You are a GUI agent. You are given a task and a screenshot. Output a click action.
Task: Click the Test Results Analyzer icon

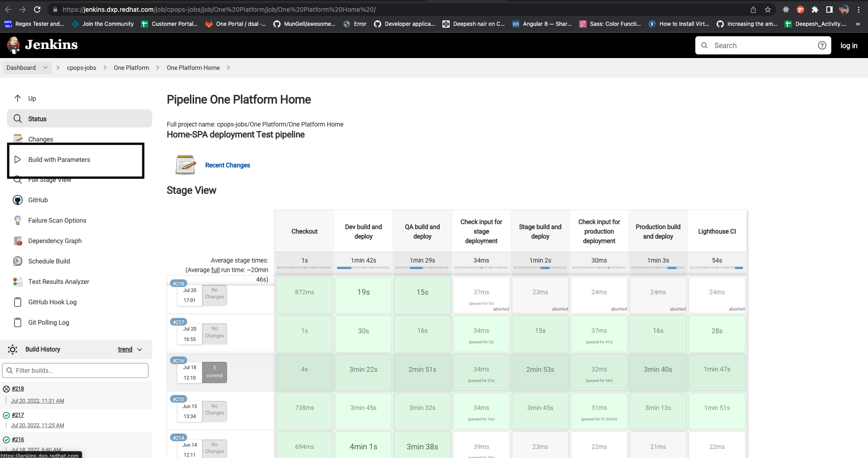(18, 282)
